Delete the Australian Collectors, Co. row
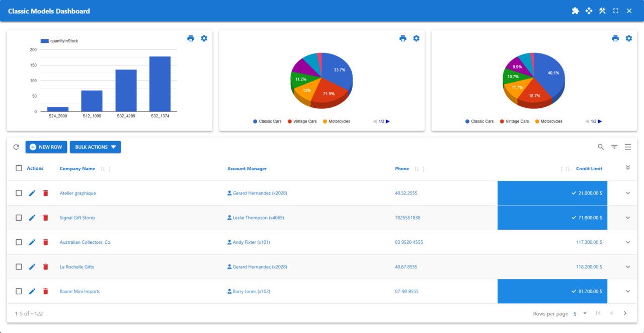 [x=46, y=242]
